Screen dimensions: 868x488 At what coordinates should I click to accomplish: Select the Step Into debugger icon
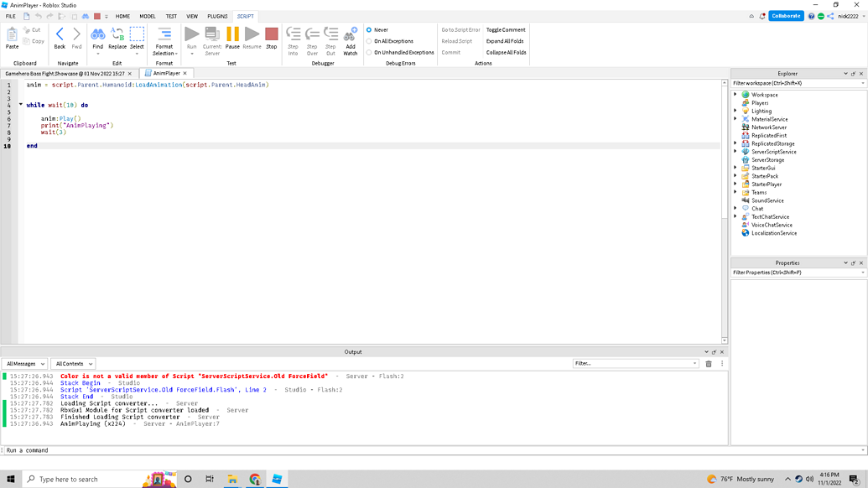(x=293, y=35)
